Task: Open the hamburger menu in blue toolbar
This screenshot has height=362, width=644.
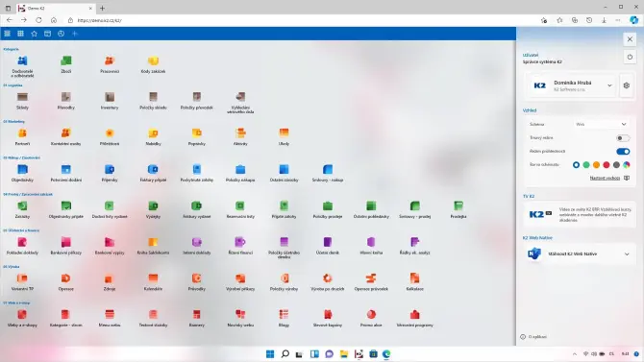Action: pos(7,34)
